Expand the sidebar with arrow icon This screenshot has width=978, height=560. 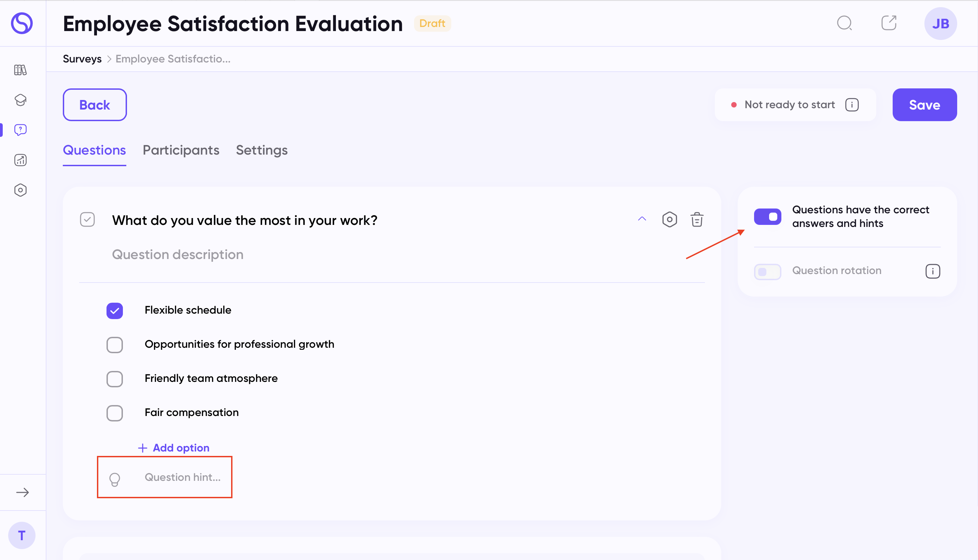click(x=22, y=492)
